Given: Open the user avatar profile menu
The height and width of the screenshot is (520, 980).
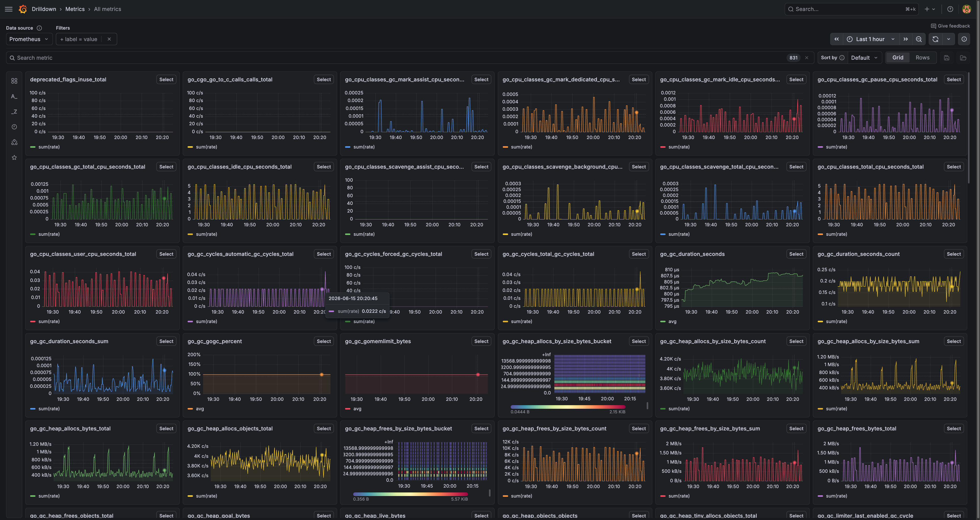Looking at the screenshot, I should (x=966, y=9).
